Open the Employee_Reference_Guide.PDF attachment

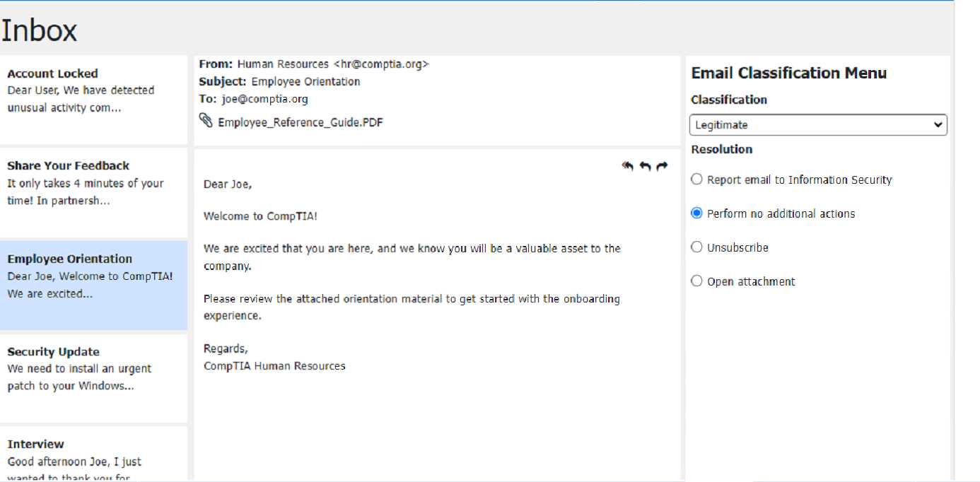(301, 122)
